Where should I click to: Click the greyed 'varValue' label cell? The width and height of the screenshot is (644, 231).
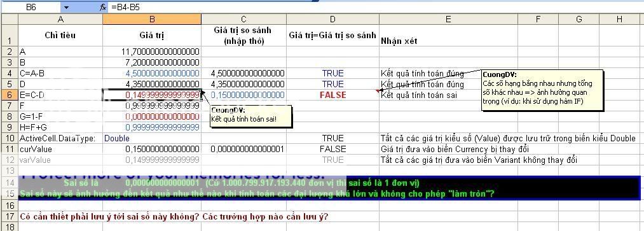(x=60, y=160)
